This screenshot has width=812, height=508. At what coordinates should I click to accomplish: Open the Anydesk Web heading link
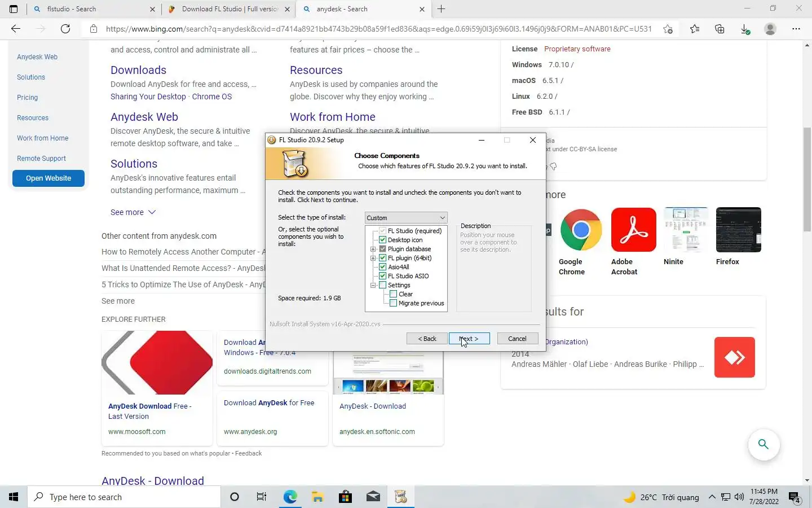point(144,117)
